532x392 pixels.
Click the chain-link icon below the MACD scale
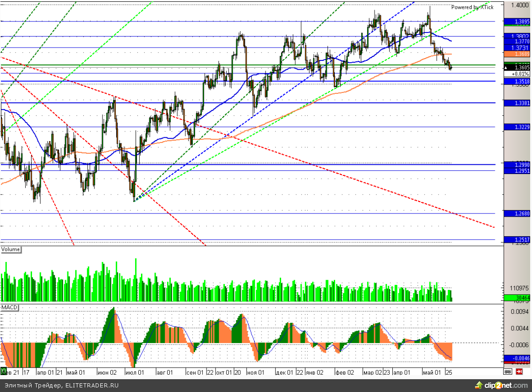(507, 372)
